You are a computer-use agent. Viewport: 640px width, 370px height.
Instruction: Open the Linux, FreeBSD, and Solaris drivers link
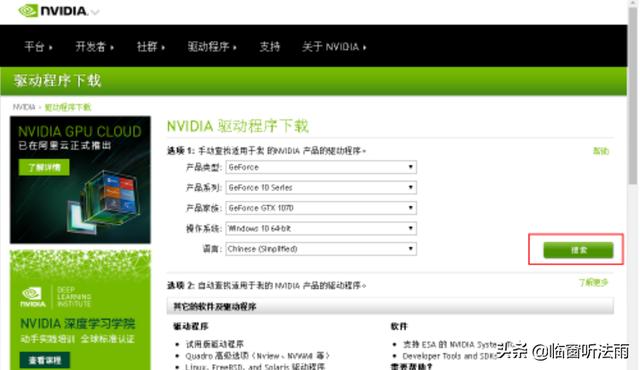(x=255, y=366)
